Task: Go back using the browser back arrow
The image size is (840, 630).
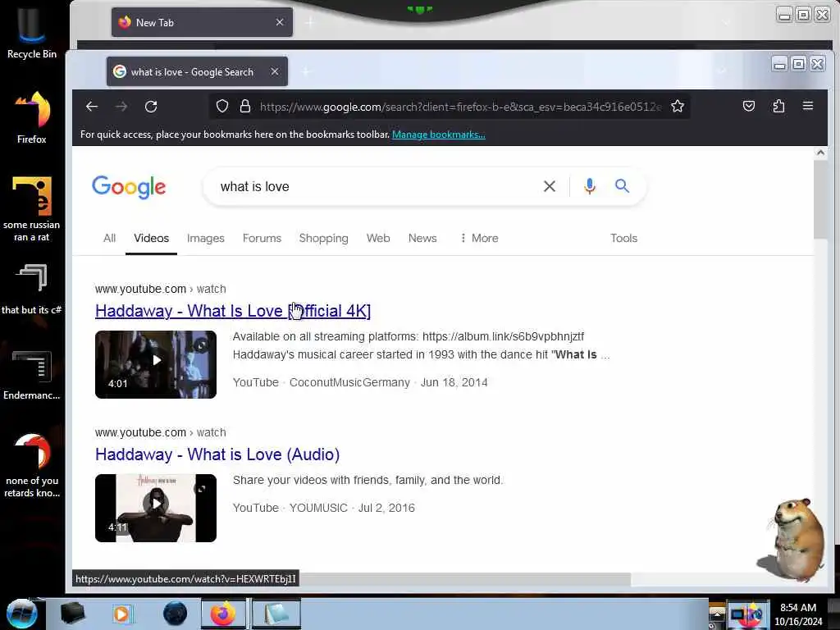Action: tap(92, 107)
